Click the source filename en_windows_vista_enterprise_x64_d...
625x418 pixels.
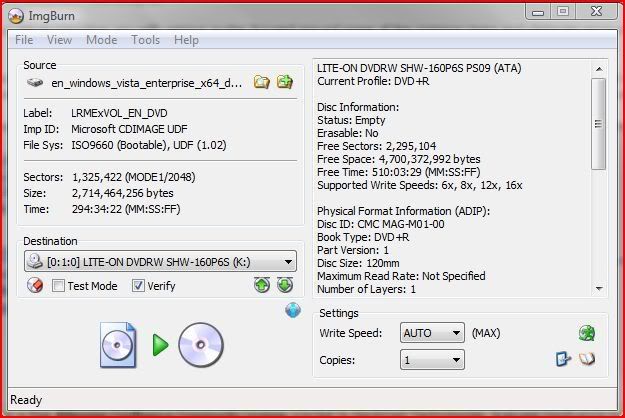[147, 83]
